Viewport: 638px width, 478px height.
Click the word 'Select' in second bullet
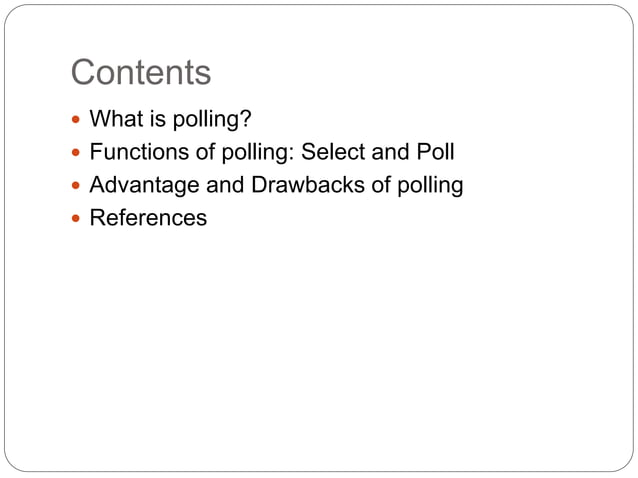pos(334,153)
